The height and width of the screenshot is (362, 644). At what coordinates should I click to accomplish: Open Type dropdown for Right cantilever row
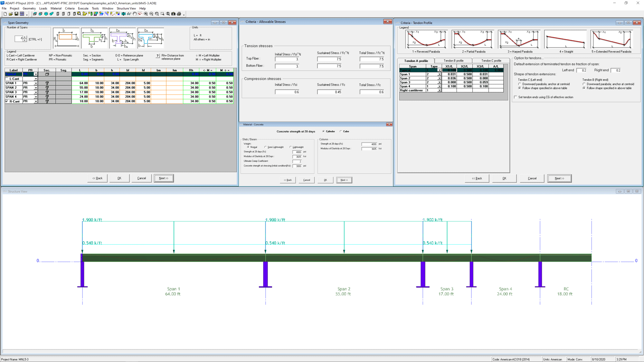(439, 90)
